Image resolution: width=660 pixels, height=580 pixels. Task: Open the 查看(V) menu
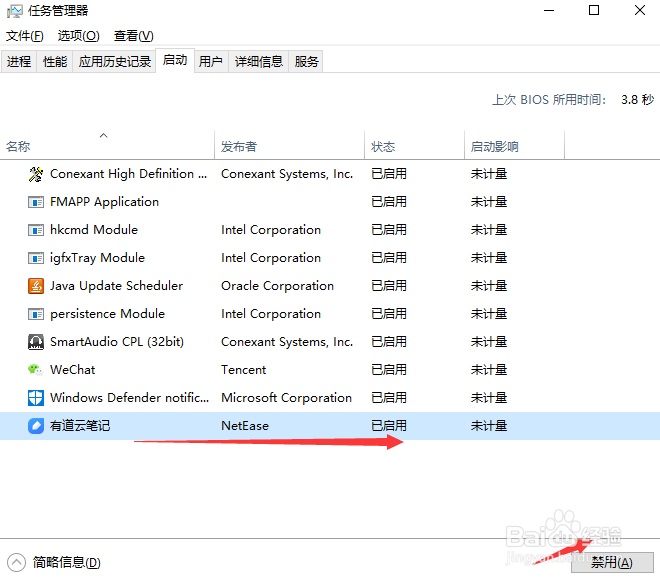133,36
